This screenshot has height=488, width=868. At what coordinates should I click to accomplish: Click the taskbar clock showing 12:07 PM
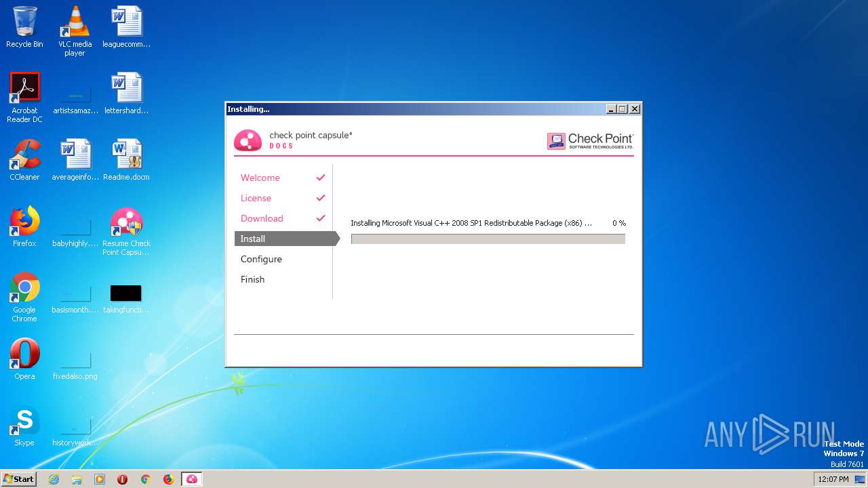(833, 479)
